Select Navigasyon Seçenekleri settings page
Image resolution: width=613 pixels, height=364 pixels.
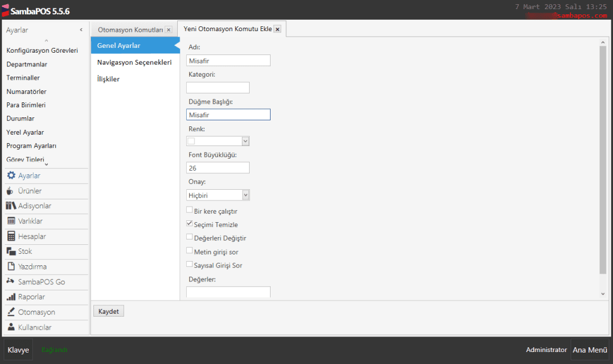click(x=134, y=62)
